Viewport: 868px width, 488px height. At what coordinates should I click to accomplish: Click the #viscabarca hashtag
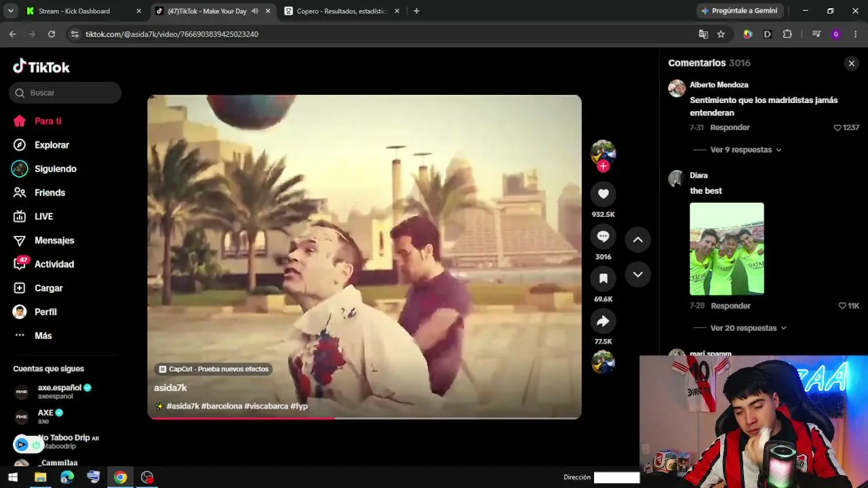point(267,406)
